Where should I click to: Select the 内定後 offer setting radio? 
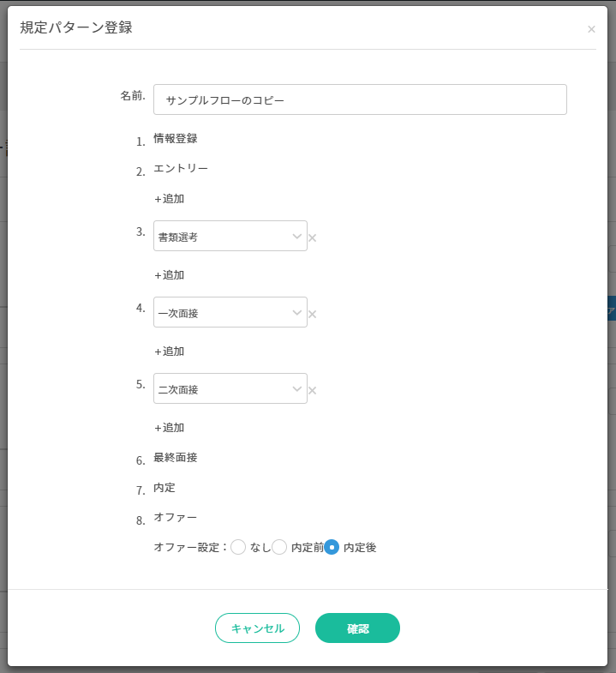click(332, 547)
